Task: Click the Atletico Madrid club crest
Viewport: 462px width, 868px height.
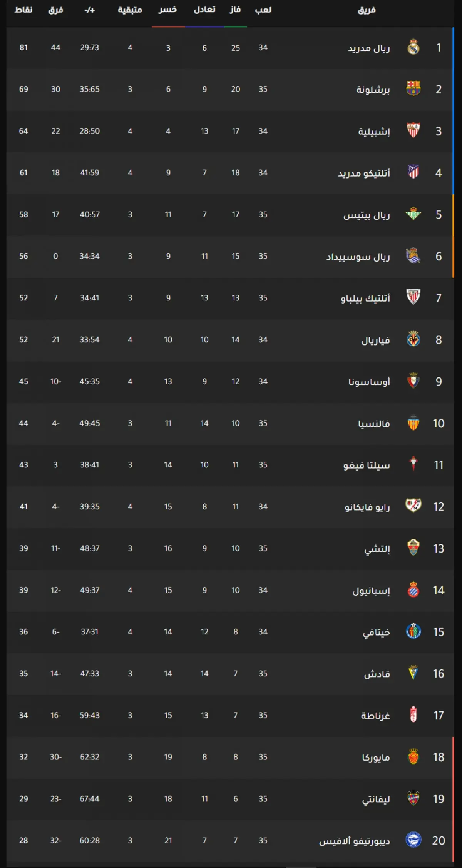Action: [x=413, y=172]
